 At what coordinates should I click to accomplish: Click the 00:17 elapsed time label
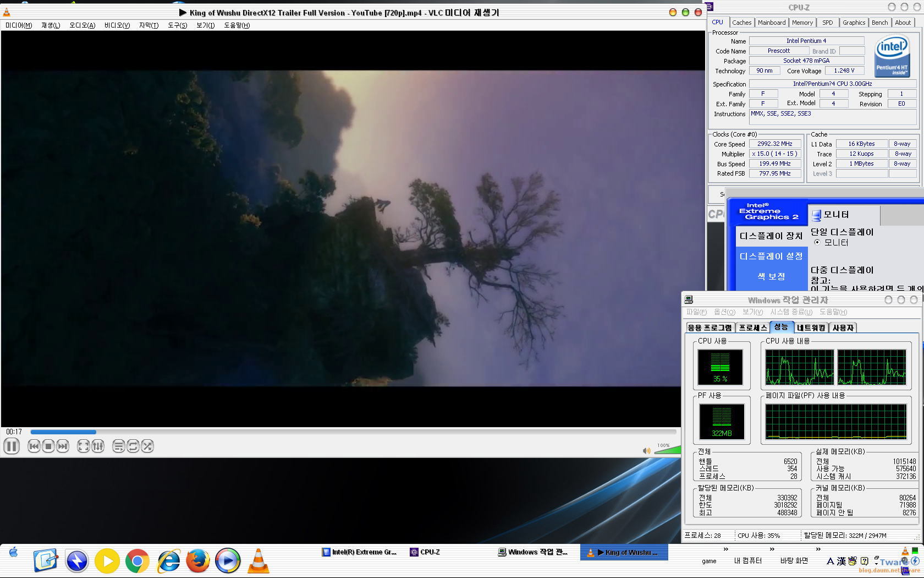[x=14, y=432]
